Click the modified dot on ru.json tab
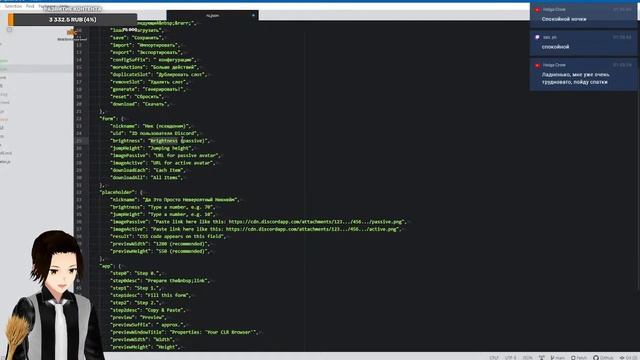Image resolution: width=640 pixels, height=360 pixels. (253, 16)
